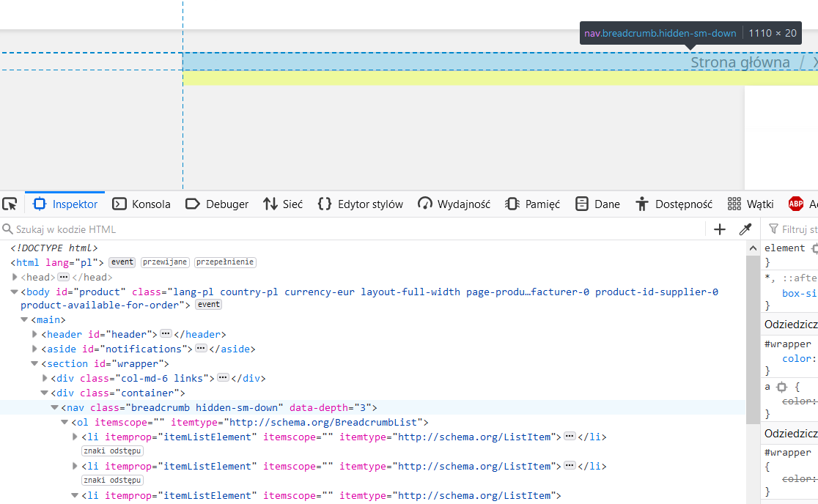This screenshot has height=504, width=818.
Task: Expand the div class="col-md-6 links" element
Action: [45, 378]
